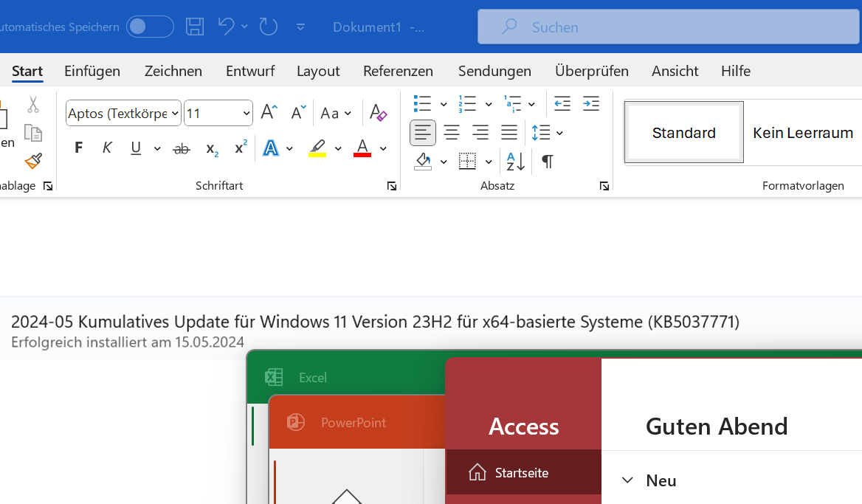Click the multilevel list icon
Screen dimensions: 862x504
(512, 103)
